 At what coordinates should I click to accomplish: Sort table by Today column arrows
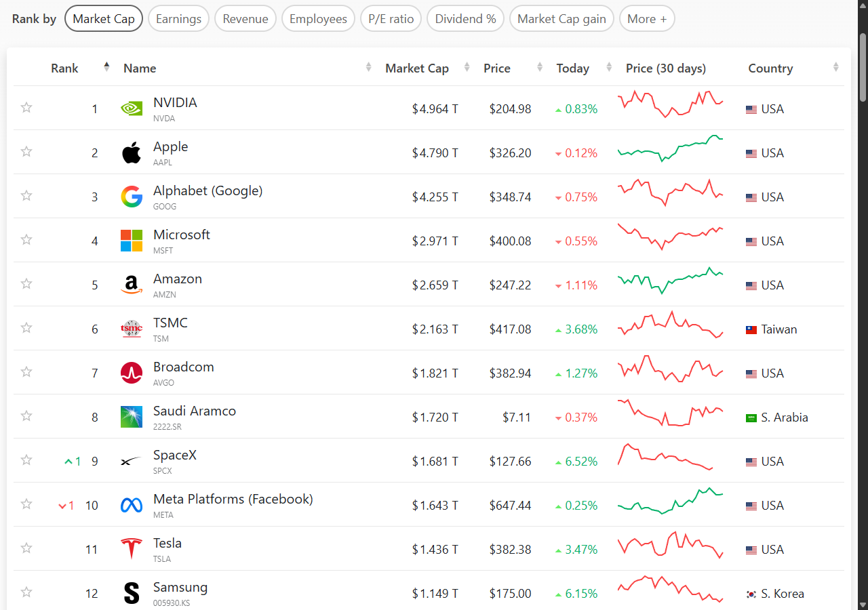tap(609, 67)
